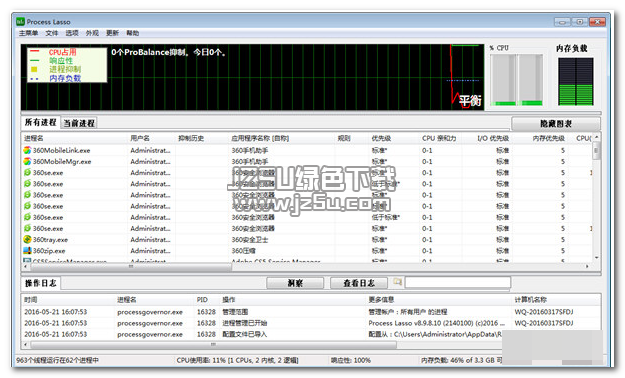Click the 洞察 button
The width and height of the screenshot is (625, 378).
point(295,283)
